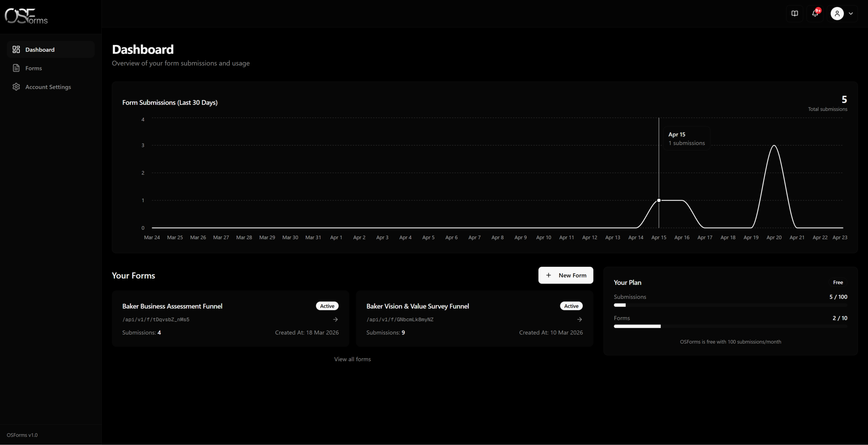This screenshot has height=445, width=868.
Task: Click the Free plan badge
Action: point(838,282)
